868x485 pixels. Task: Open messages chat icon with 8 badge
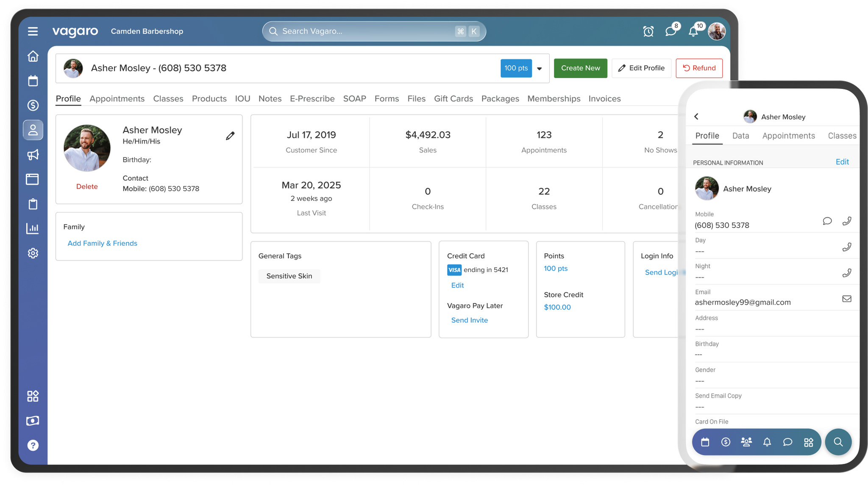[x=671, y=31]
